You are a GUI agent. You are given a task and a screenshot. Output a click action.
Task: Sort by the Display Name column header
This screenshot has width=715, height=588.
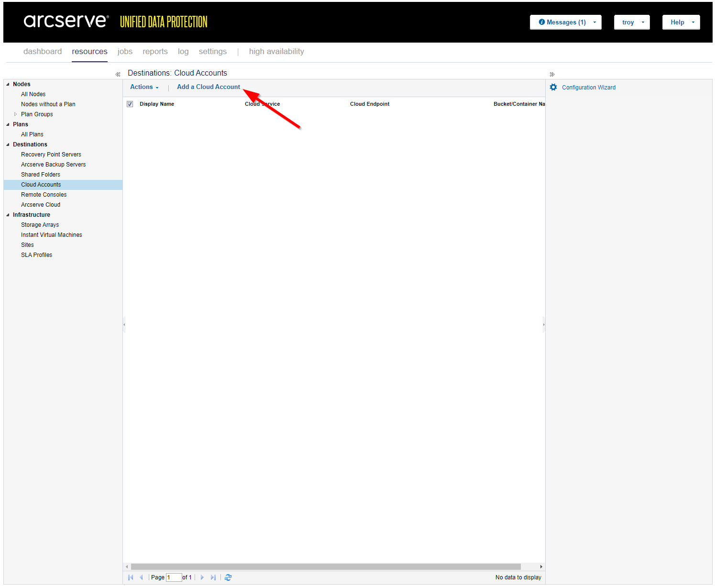coord(157,104)
